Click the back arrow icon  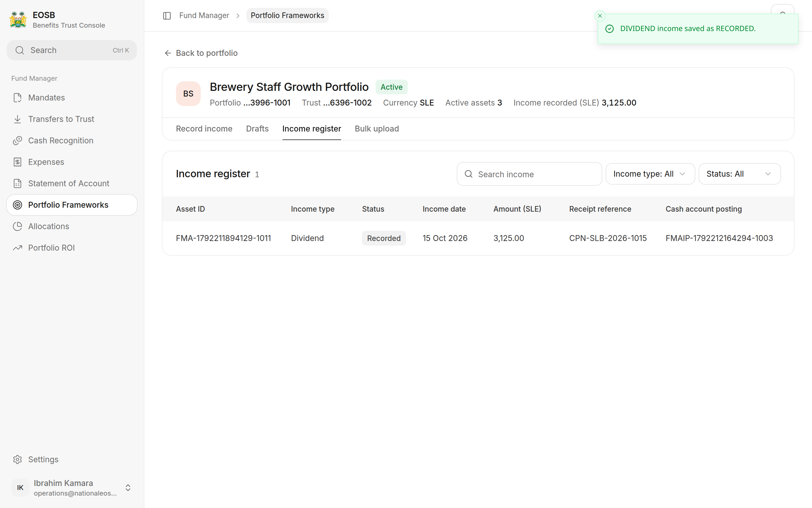click(168, 53)
